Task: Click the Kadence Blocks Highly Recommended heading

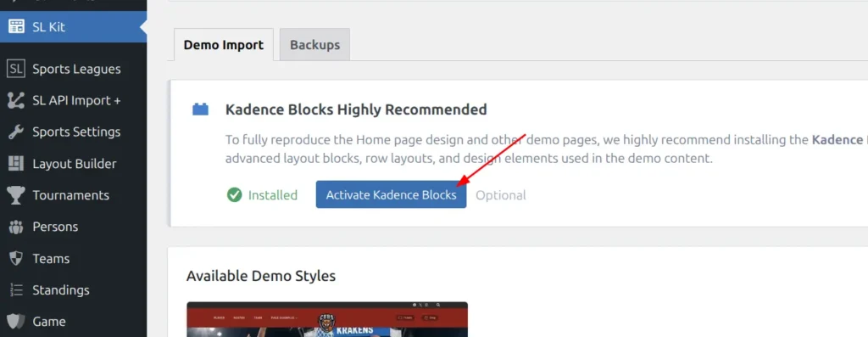Action: click(x=356, y=110)
